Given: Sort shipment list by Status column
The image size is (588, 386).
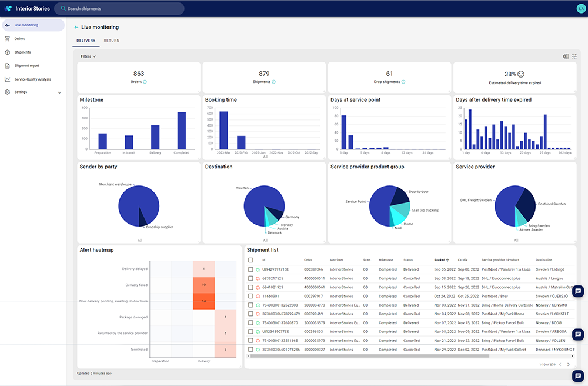Looking at the screenshot, I should tap(408, 260).
